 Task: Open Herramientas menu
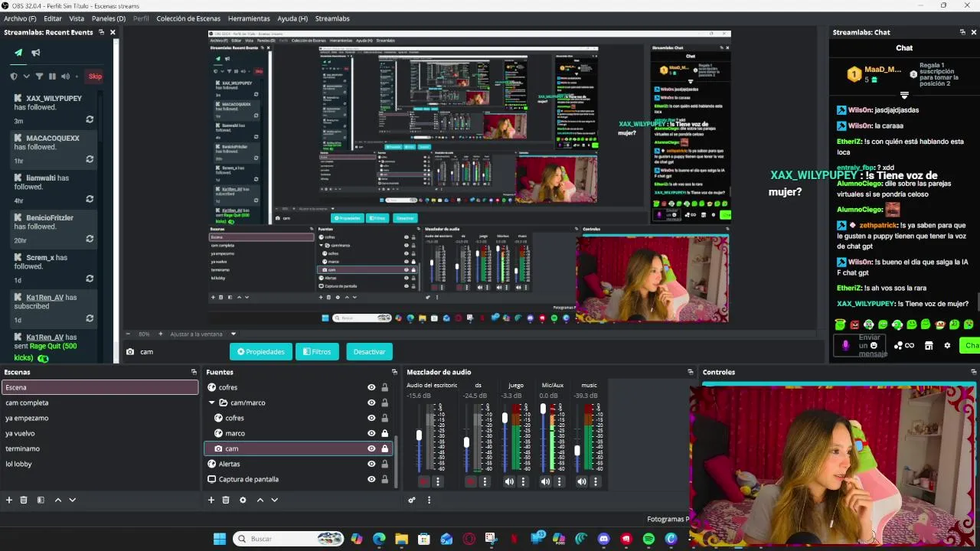249,18
